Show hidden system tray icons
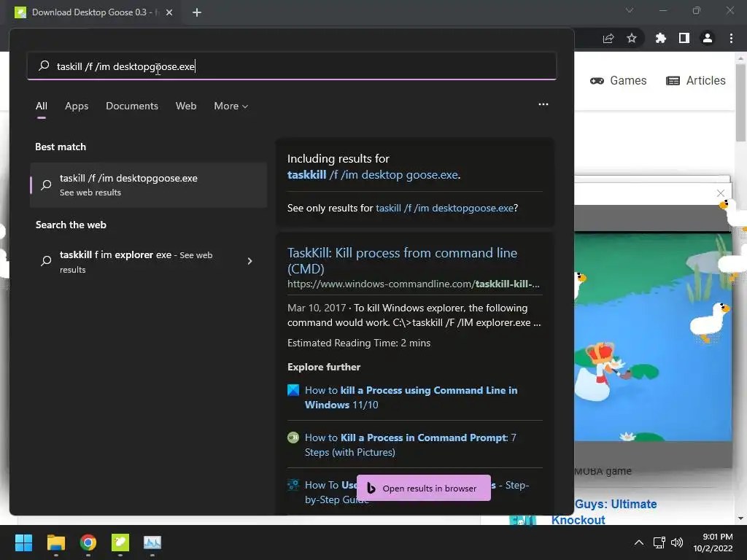Image resolution: width=747 pixels, height=560 pixels. point(639,542)
